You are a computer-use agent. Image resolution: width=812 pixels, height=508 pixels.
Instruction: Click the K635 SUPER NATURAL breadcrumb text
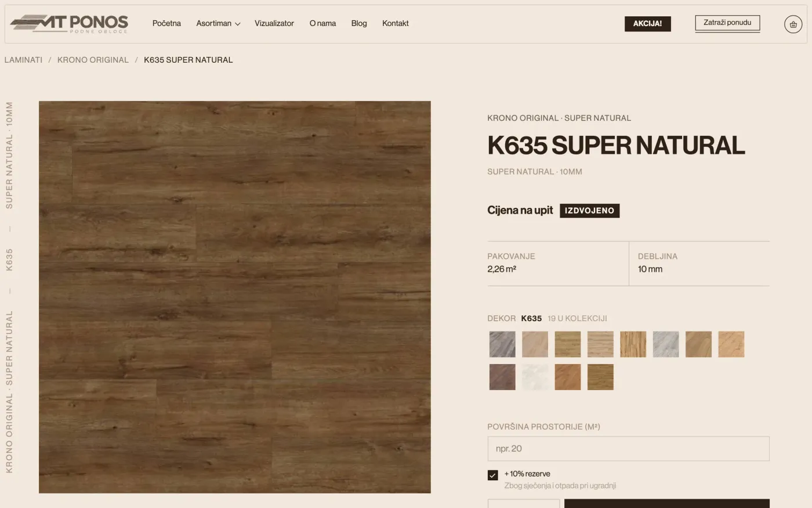pos(188,60)
